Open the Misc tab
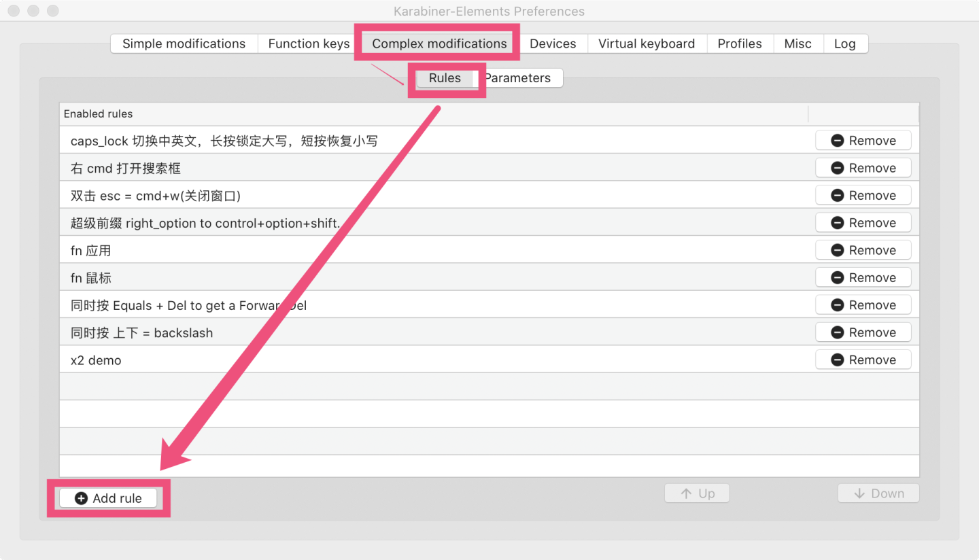Screen dimensions: 979x560 797,43
